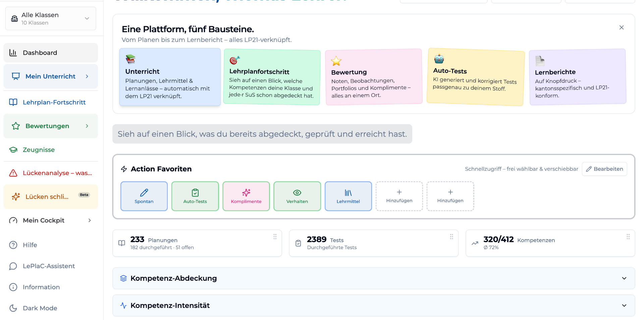644x320 pixels.
Task: Click the open book icon for Lehrplan-Fortschritt
Action: pyautogui.click(x=13, y=102)
